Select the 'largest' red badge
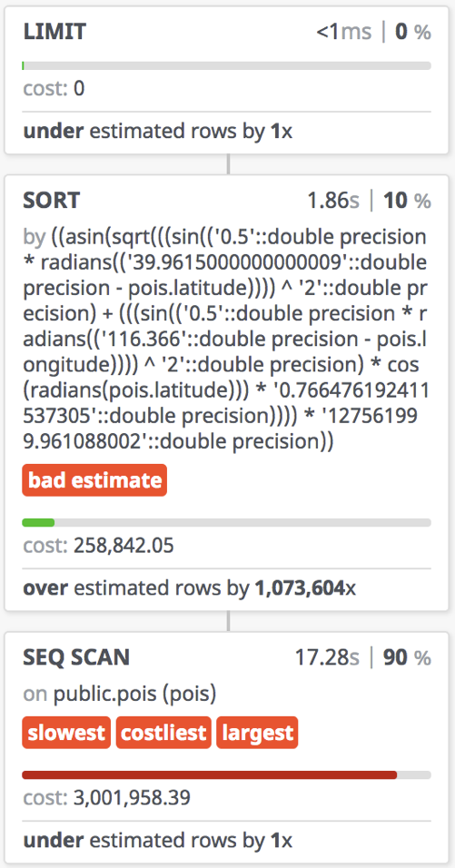 coord(257,733)
